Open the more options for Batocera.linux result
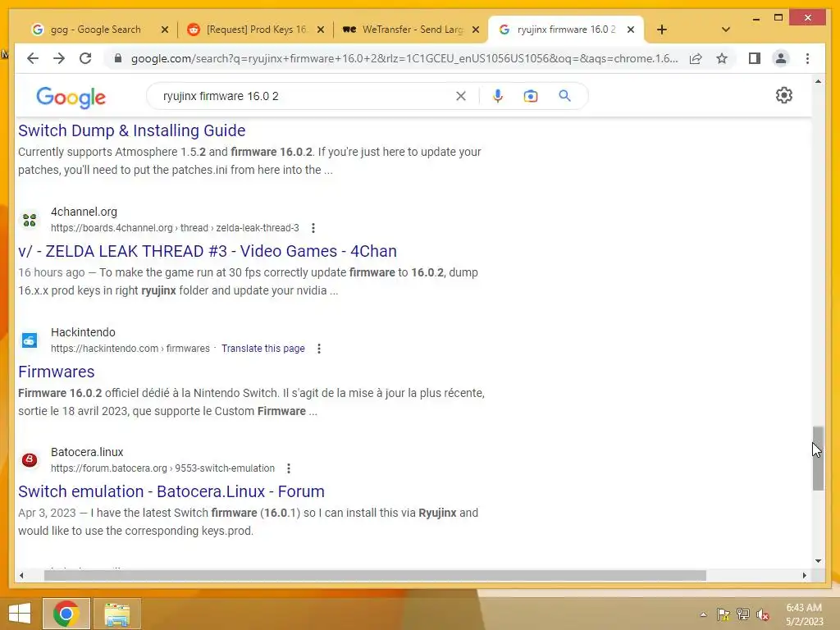This screenshot has height=630, width=840. click(x=289, y=468)
